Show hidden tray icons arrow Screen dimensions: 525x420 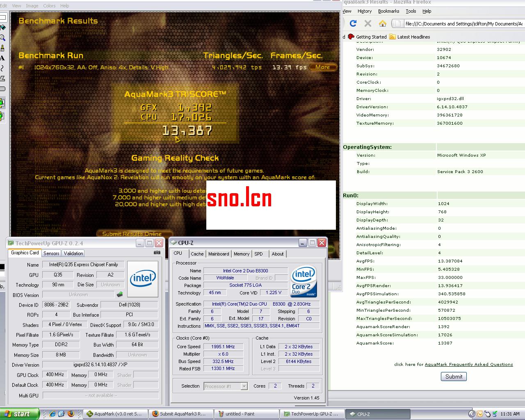point(472,414)
